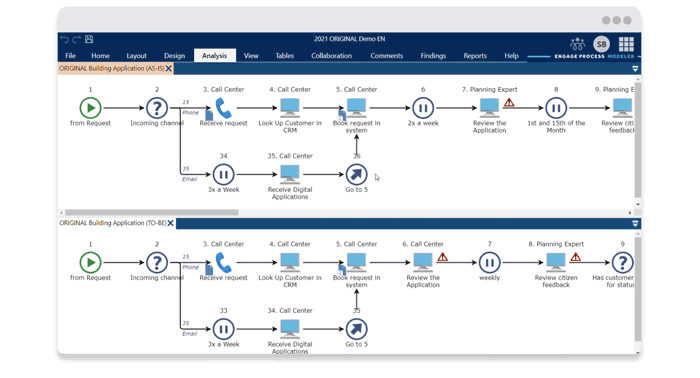The height and width of the screenshot is (378, 700).
Task: Select TO-BE Incoming channel question icon
Action: point(157,262)
